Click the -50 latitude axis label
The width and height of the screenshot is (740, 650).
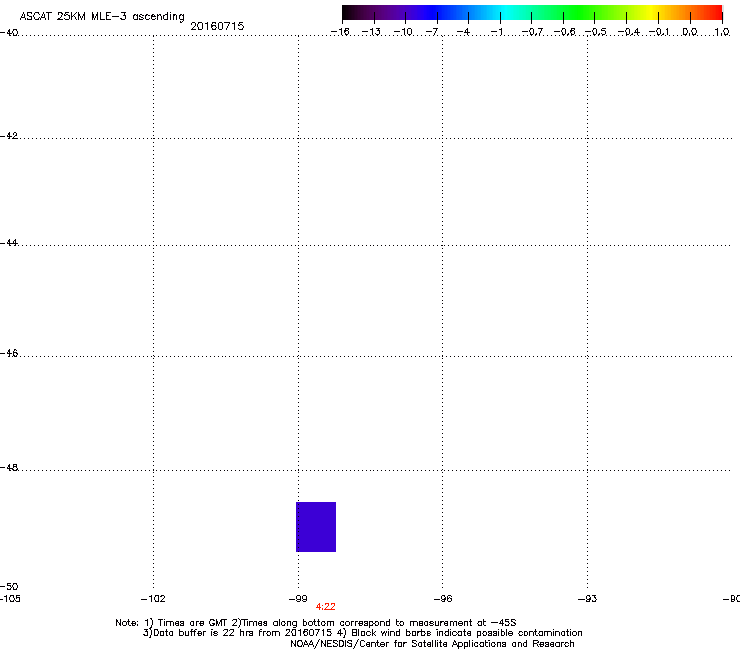(x=9, y=586)
